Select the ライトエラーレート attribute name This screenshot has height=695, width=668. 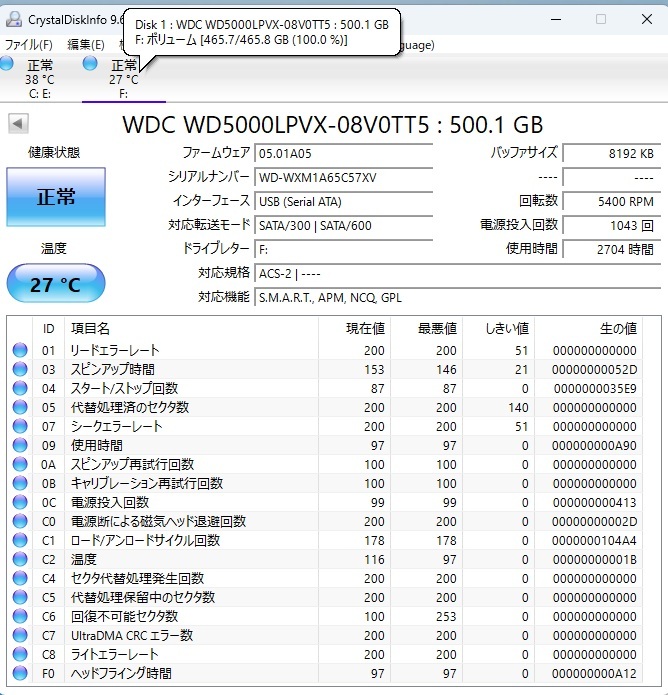pos(114,654)
